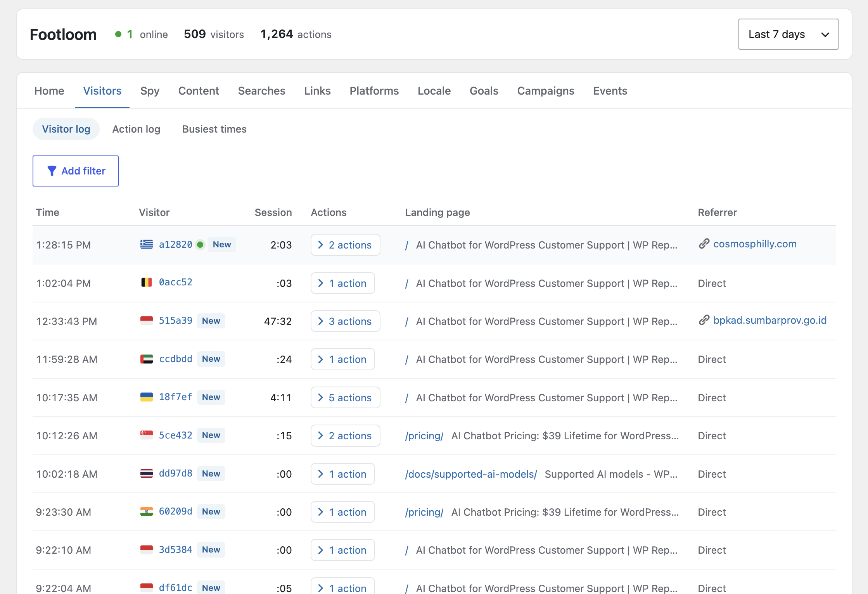Click the UAE flag icon beside ccdbdd

146,359
